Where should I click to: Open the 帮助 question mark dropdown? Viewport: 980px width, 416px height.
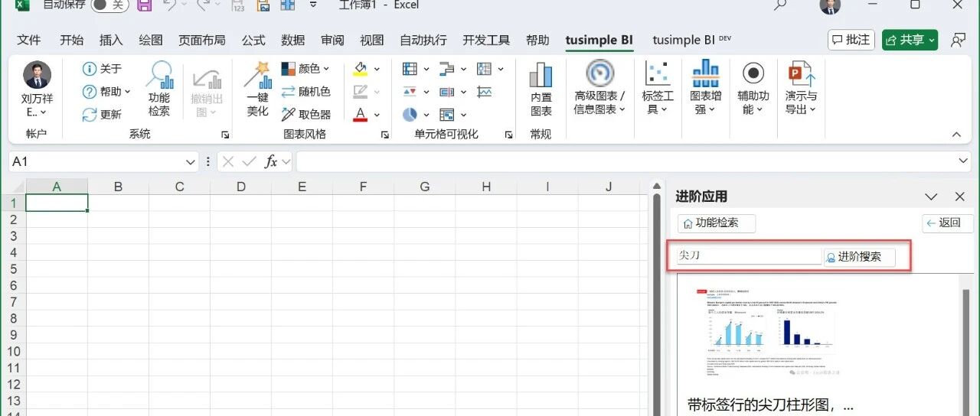click(106, 92)
